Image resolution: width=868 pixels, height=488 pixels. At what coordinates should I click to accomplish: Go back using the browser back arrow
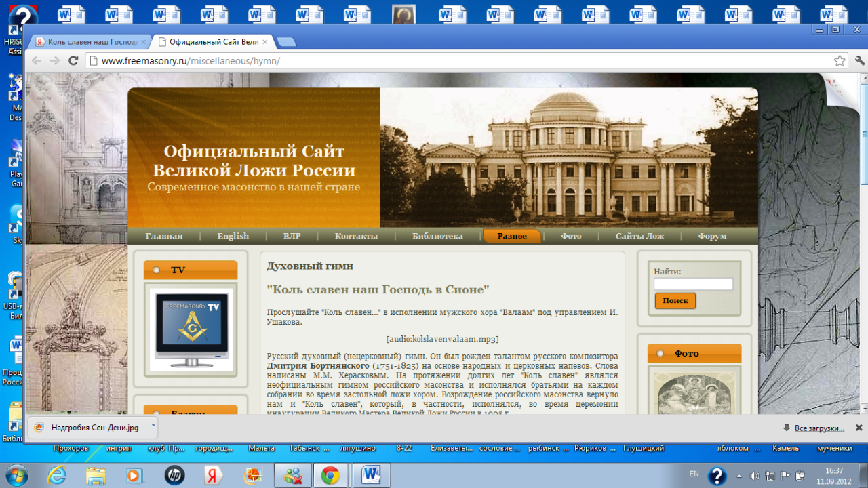37,61
